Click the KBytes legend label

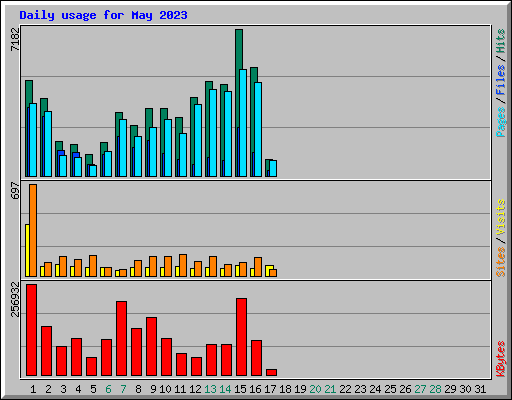tap(501, 359)
